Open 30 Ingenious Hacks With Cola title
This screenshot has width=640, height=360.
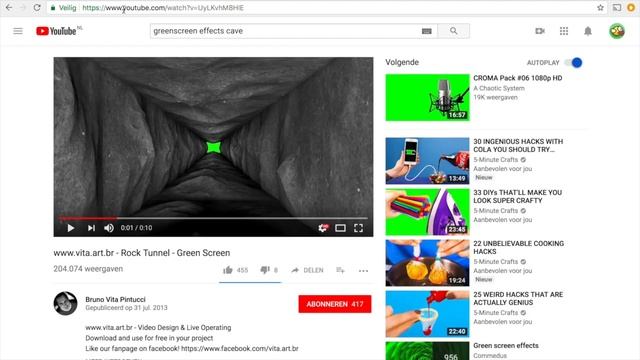tap(518, 145)
